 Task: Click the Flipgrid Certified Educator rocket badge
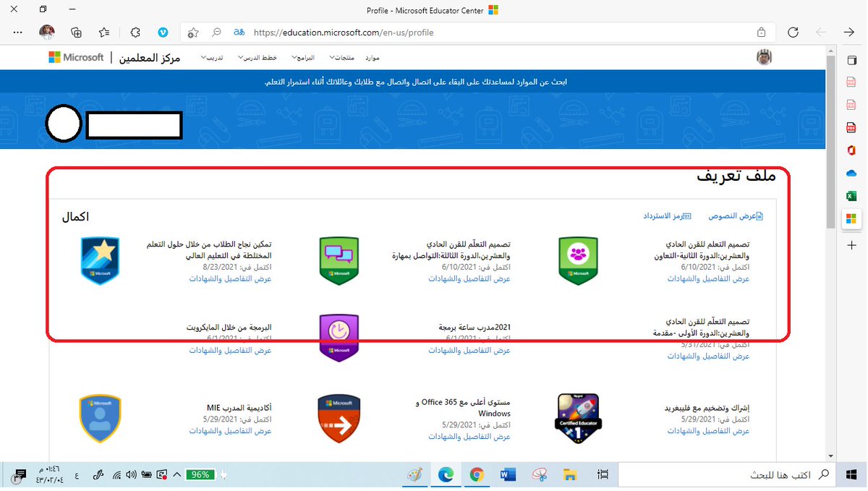[578, 419]
